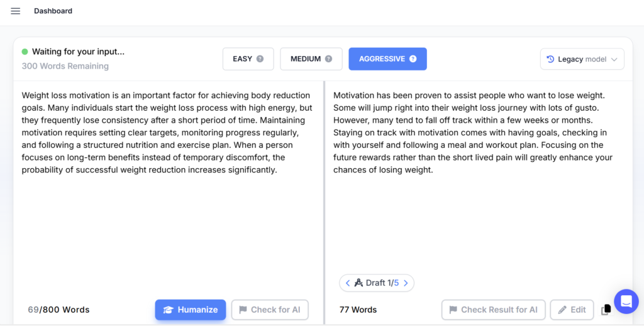Viewport: 644px width, 326px height.
Task: Select the EASY humanize mode
Action: pyautogui.click(x=242, y=59)
